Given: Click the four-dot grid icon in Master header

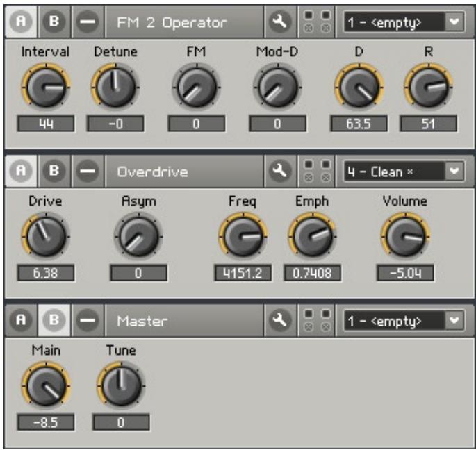Looking at the screenshot, I should 317,320.
